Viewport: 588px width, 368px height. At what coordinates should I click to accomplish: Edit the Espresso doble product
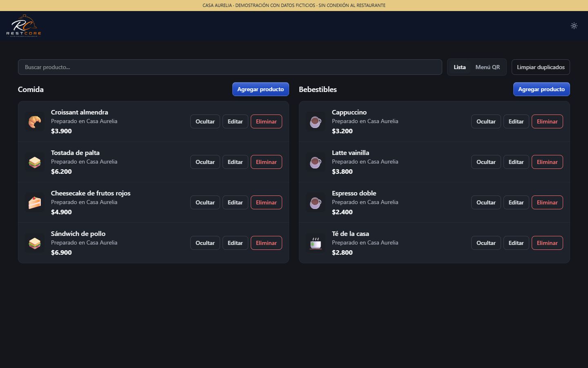(x=516, y=202)
